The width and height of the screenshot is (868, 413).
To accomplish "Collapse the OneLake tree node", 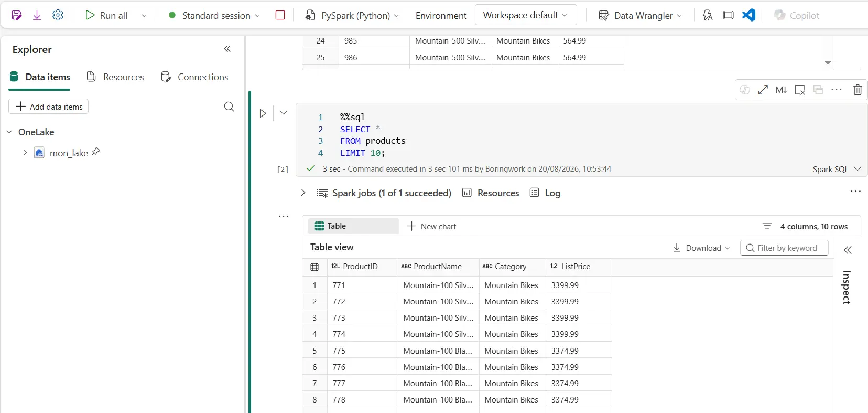I will click(x=9, y=132).
